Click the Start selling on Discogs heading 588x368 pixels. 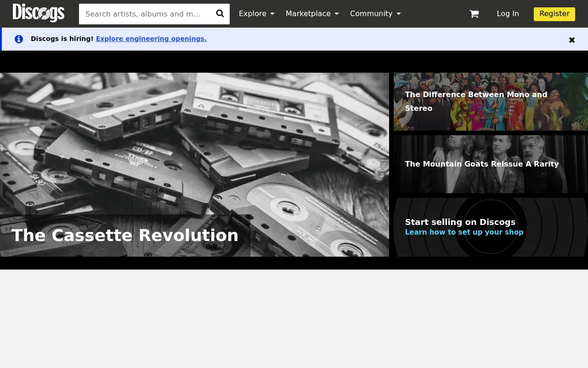(460, 222)
